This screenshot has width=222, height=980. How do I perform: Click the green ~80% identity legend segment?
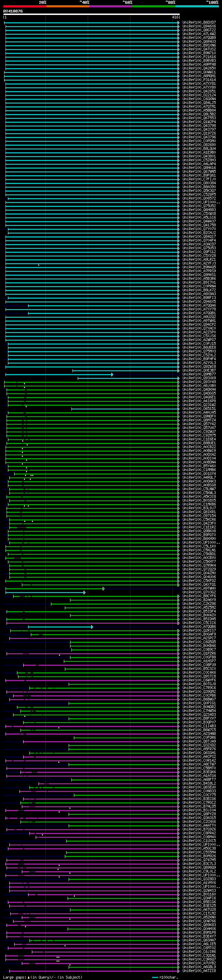(154, 6)
